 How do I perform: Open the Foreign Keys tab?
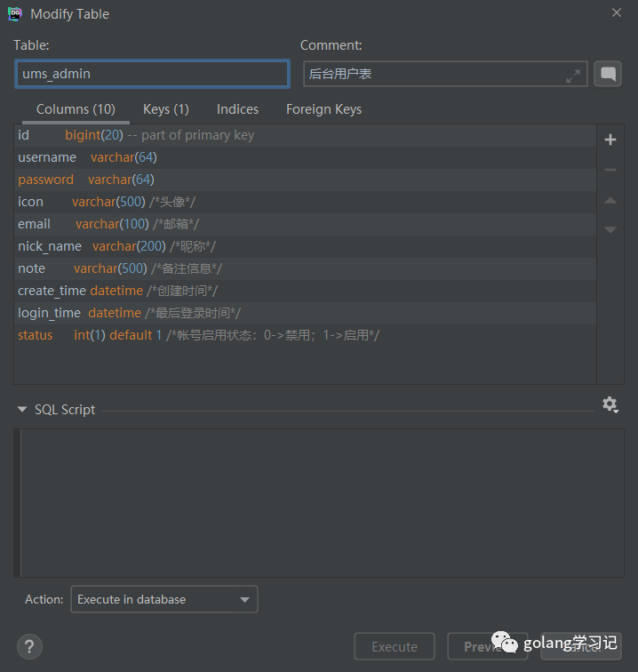[x=323, y=109]
